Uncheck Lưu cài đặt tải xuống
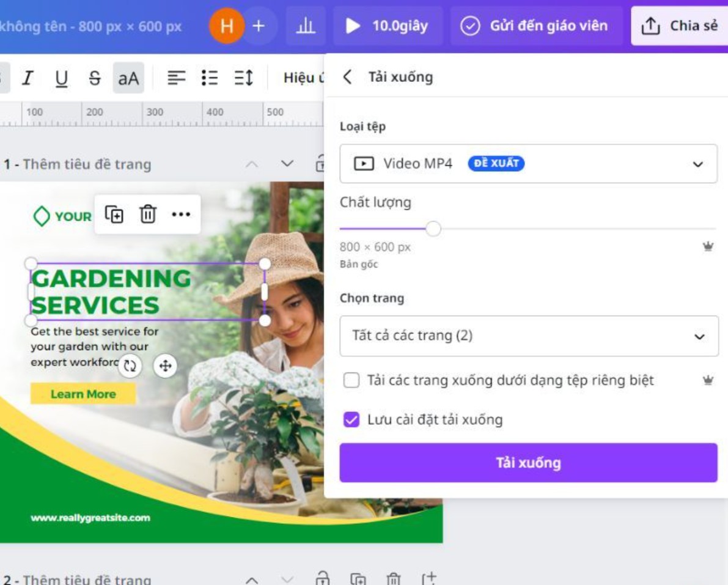The image size is (728, 585). pos(351,420)
